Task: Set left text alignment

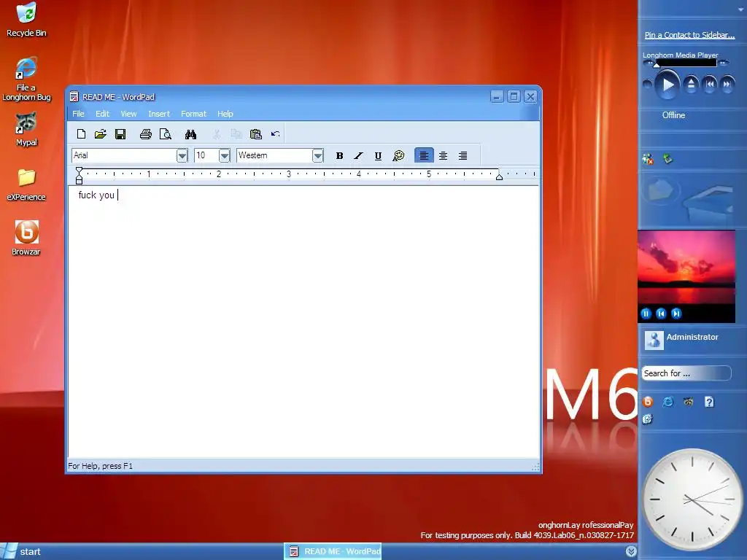Action: click(x=424, y=156)
